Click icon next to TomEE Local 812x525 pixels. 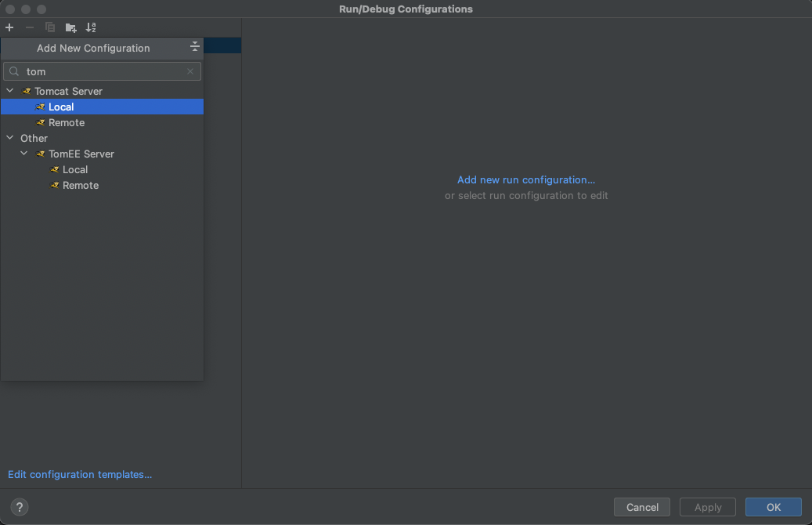click(x=54, y=169)
